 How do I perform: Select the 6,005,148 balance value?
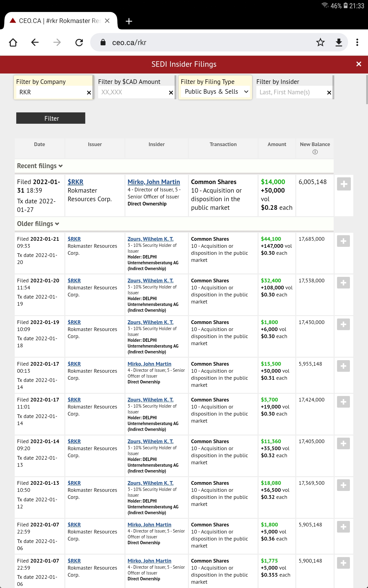pyautogui.click(x=313, y=182)
